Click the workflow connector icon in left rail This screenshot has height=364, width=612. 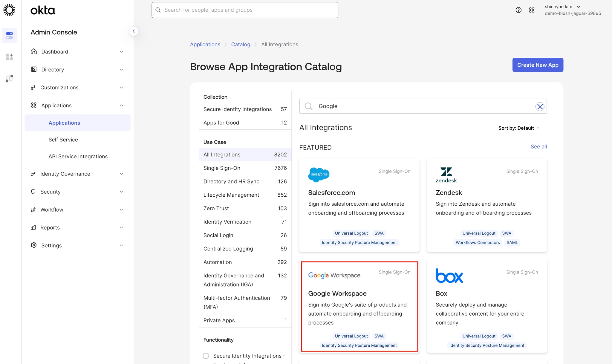click(9, 78)
